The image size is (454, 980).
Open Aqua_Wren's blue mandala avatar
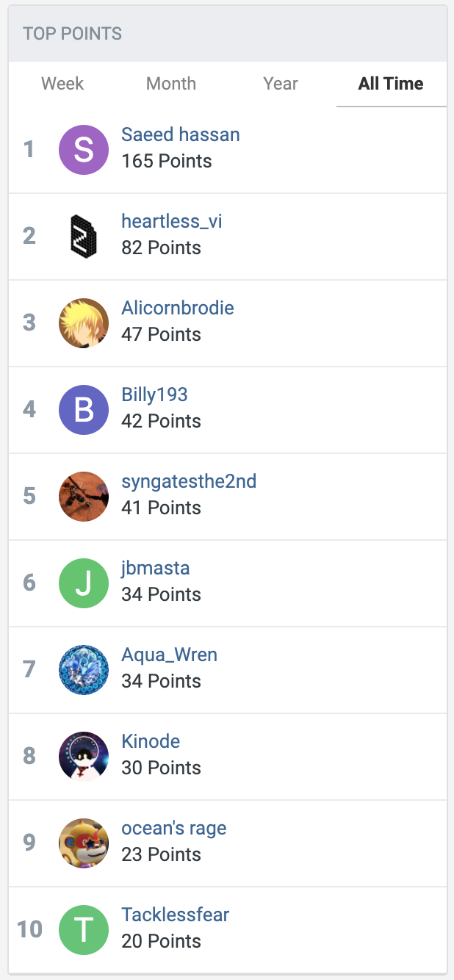[84, 670]
